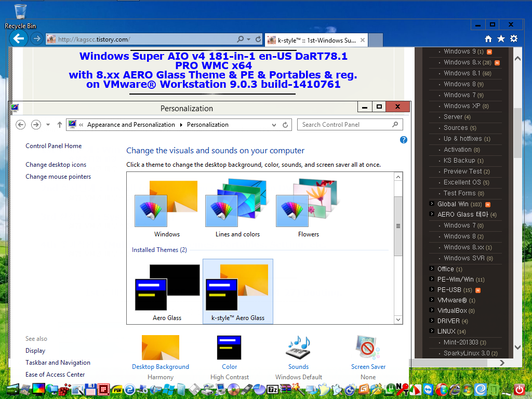
Task: Expand the Global Win category arrow
Action: [x=432, y=204]
